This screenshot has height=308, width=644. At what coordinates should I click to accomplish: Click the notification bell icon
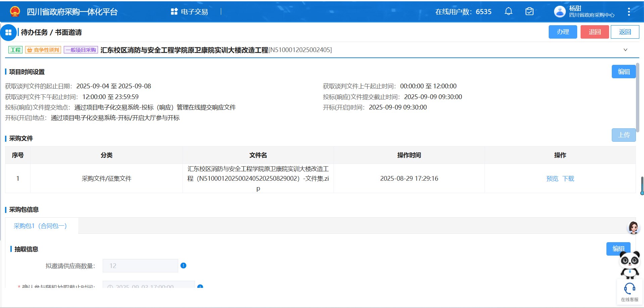click(508, 11)
